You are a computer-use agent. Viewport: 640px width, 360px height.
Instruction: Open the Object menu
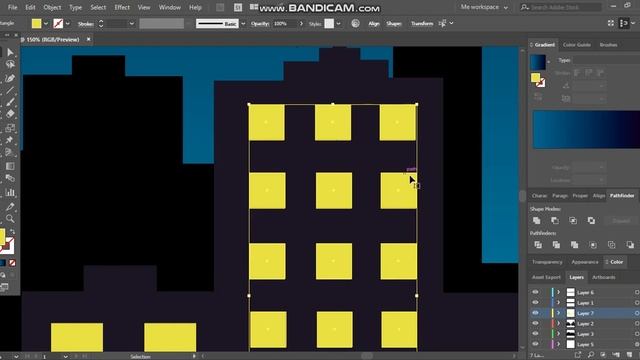(x=52, y=7)
